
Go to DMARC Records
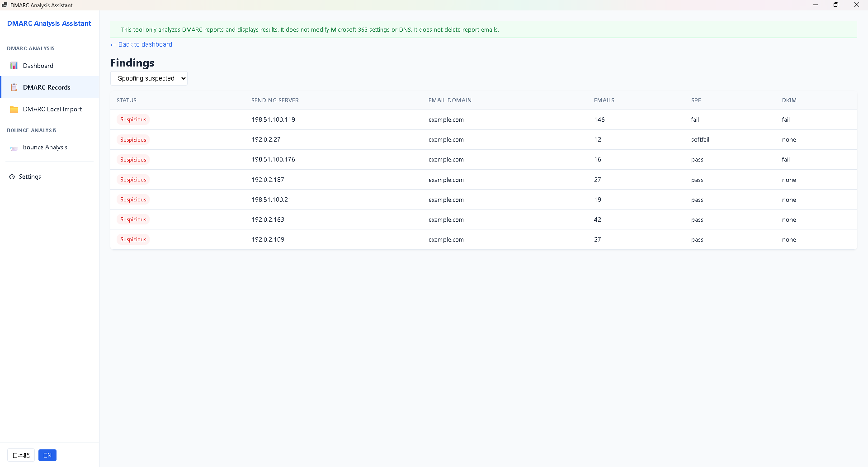(50, 87)
